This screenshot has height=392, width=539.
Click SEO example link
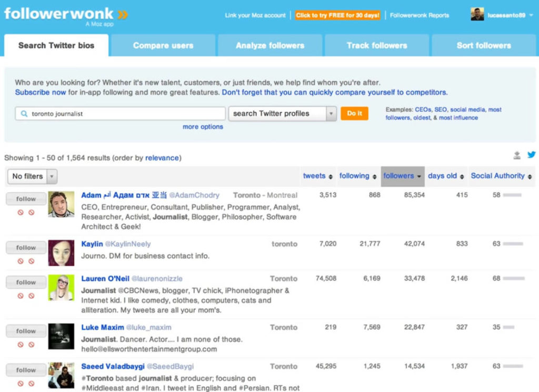pos(441,109)
